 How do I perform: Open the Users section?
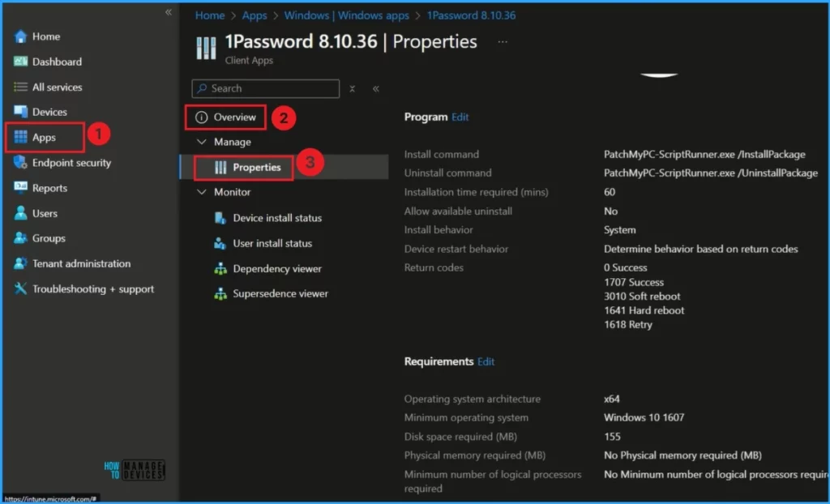tap(45, 213)
